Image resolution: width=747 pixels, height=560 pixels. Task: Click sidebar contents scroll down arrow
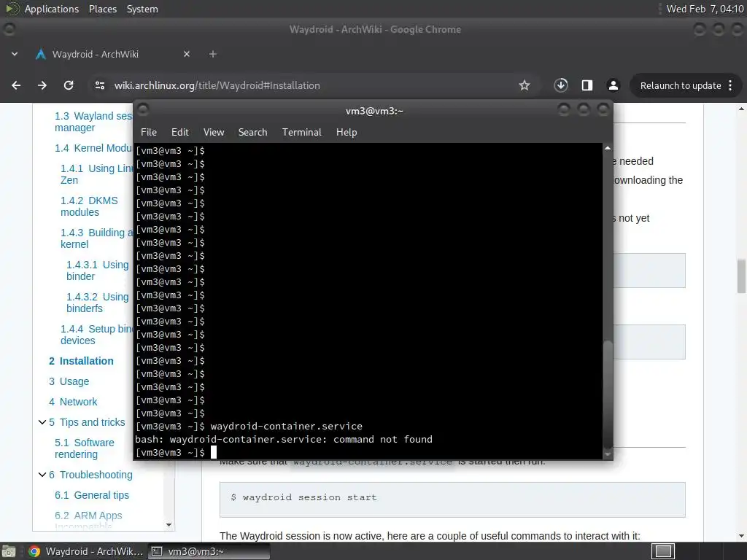(169, 525)
